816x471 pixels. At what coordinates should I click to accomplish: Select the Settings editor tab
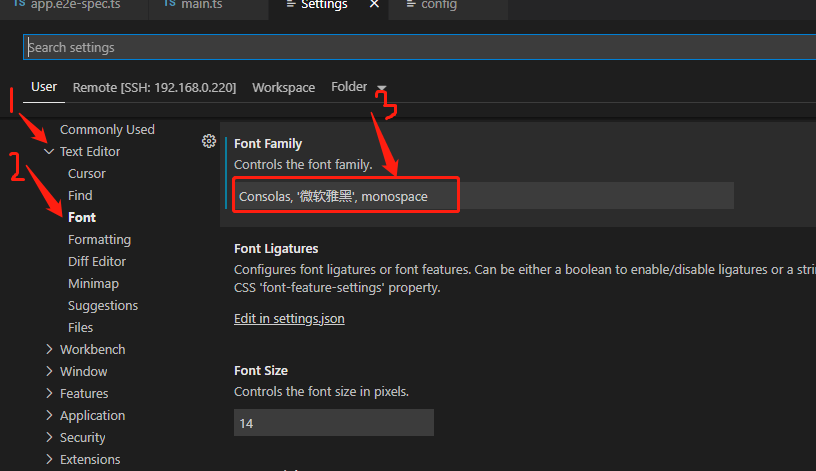pos(328,5)
